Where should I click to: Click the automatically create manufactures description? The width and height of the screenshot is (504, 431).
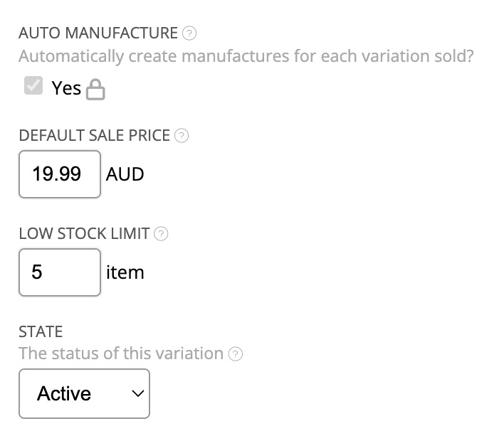[x=246, y=55]
